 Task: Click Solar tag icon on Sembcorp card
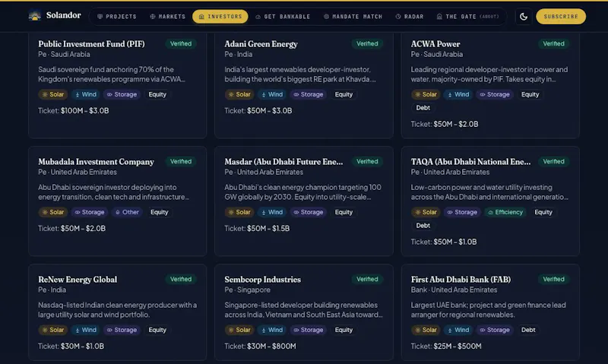click(x=232, y=331)
